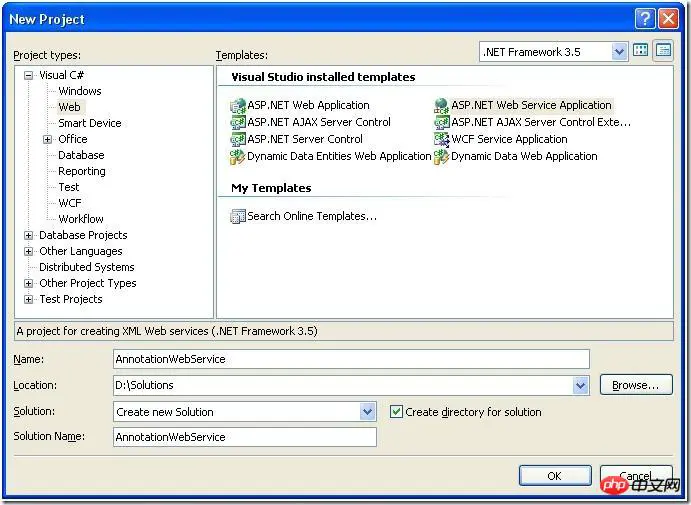Select Dynamic Data Web Application icon
Image resolution: width=691 pixels, height=505 pixels.
[x=442, y=156]
